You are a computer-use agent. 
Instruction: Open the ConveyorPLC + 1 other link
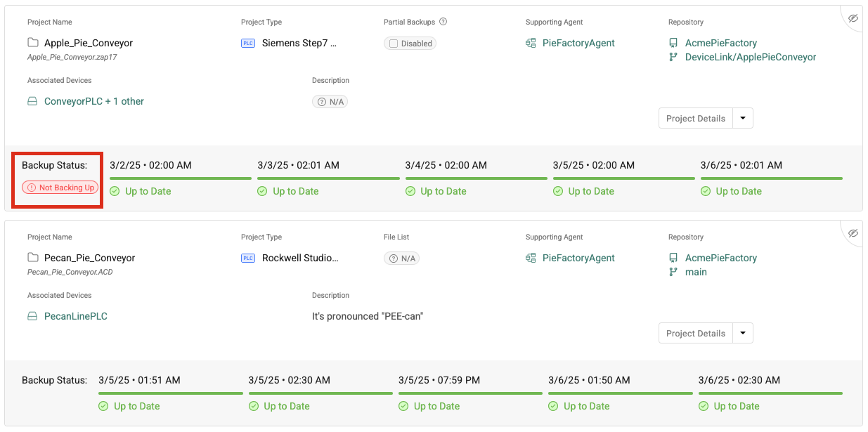(x=93, y=101)
